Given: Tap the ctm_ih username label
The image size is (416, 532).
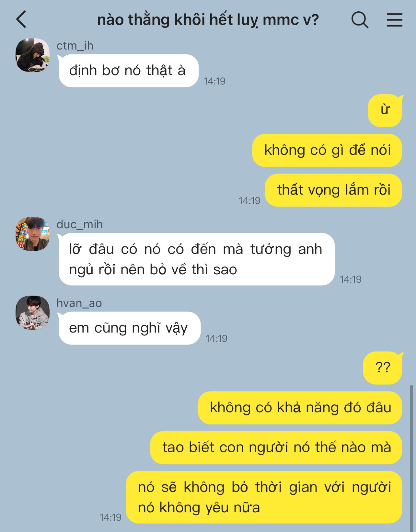Looking at the screenshot, I should [x=75, y=46].
